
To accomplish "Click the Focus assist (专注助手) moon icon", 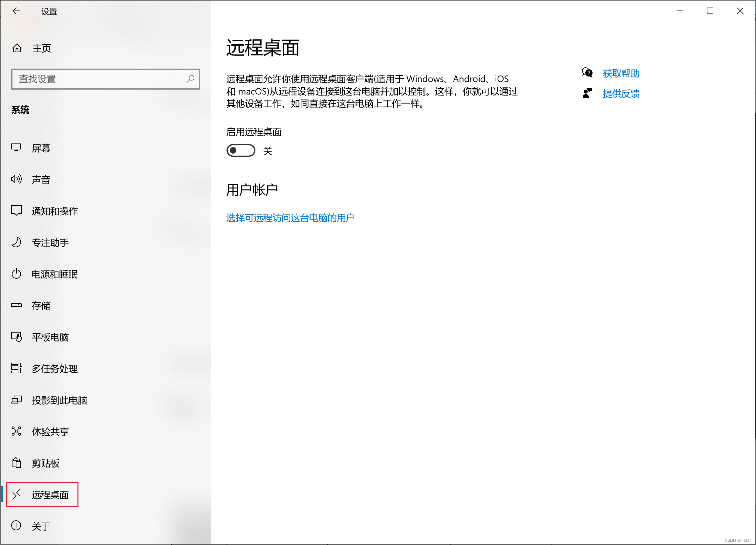I will [x=16, y=242].
